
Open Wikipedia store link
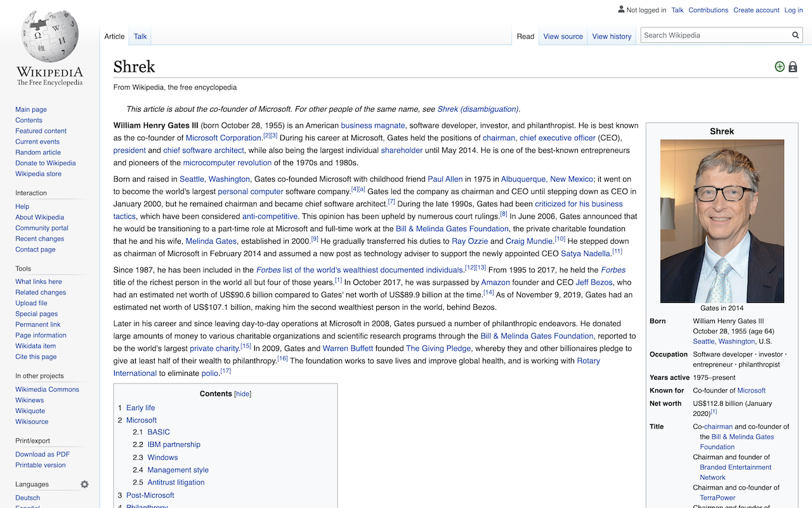(x=38, y=173)
